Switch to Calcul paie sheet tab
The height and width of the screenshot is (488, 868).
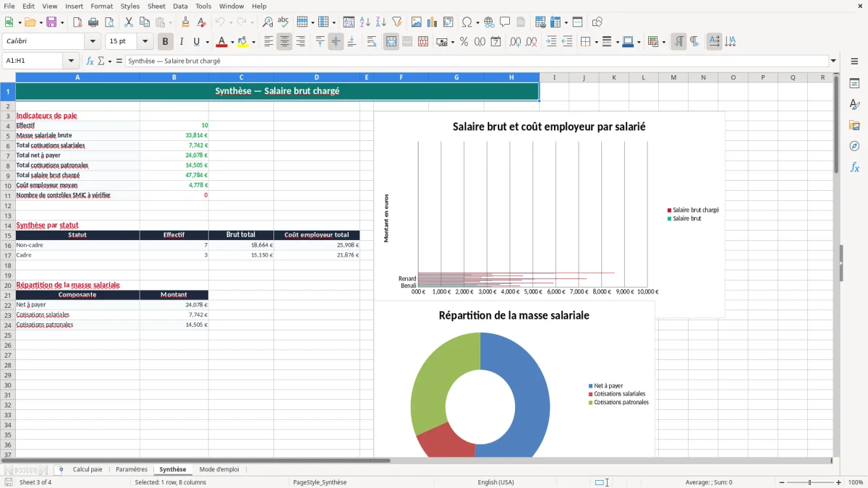tap(88, 469)
